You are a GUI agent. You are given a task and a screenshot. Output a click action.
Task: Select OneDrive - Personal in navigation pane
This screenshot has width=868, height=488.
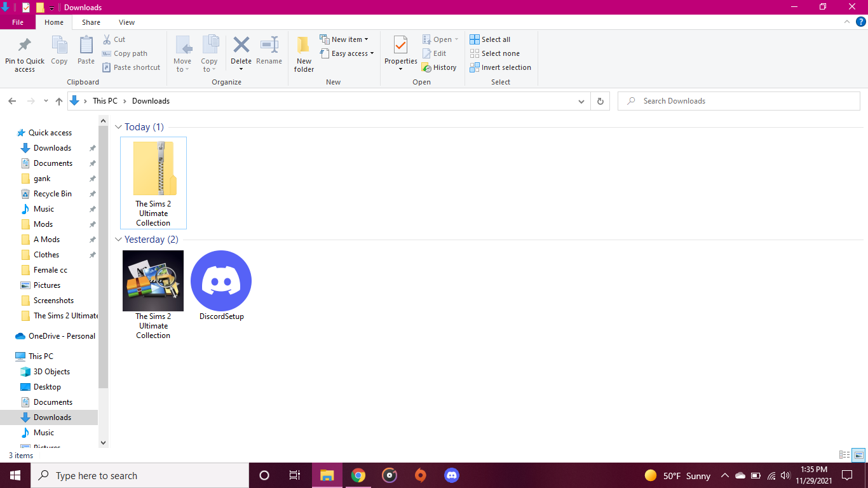(x=62, y=336)
